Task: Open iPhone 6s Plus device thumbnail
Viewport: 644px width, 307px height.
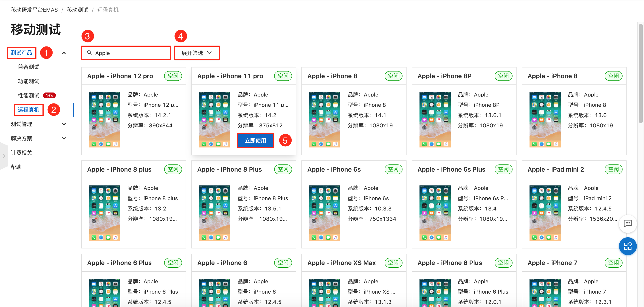Action: click(435, 213)
